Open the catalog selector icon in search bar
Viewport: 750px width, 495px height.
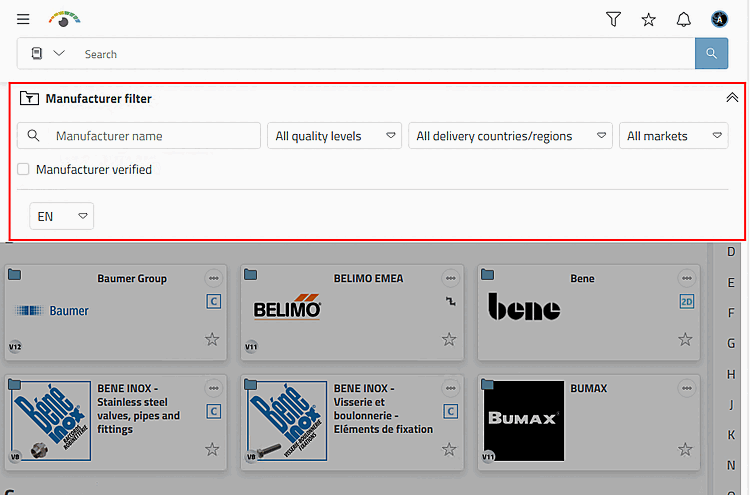point(37,53)
